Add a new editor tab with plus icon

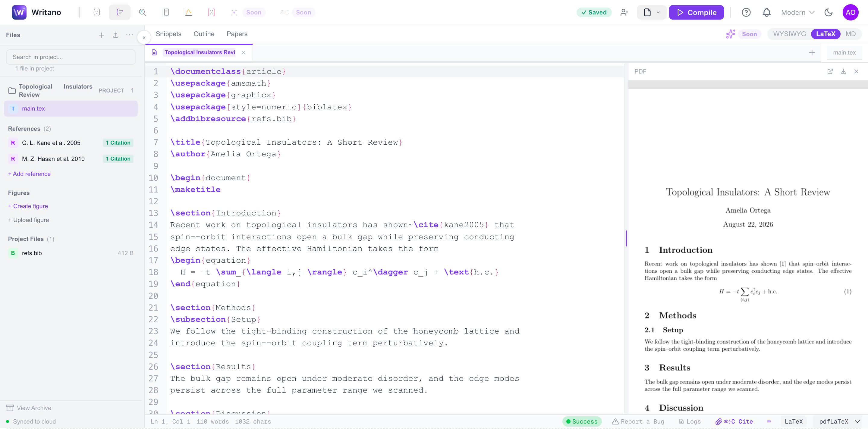click(x=812, y=52)
